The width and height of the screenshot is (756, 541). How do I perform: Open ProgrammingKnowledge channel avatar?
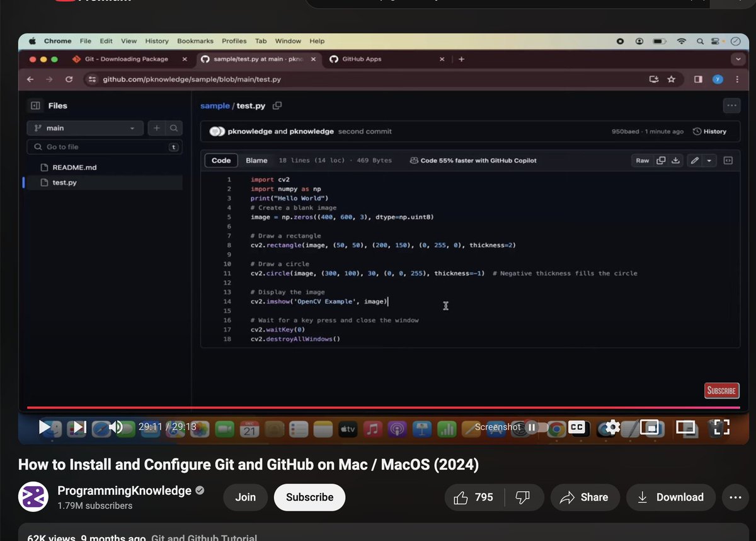tap(33, 497)
